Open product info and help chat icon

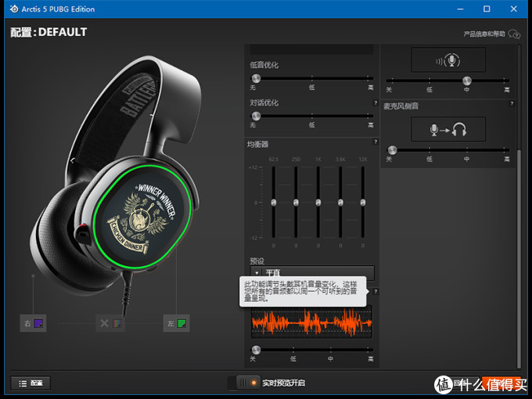(x=514, y=34)
